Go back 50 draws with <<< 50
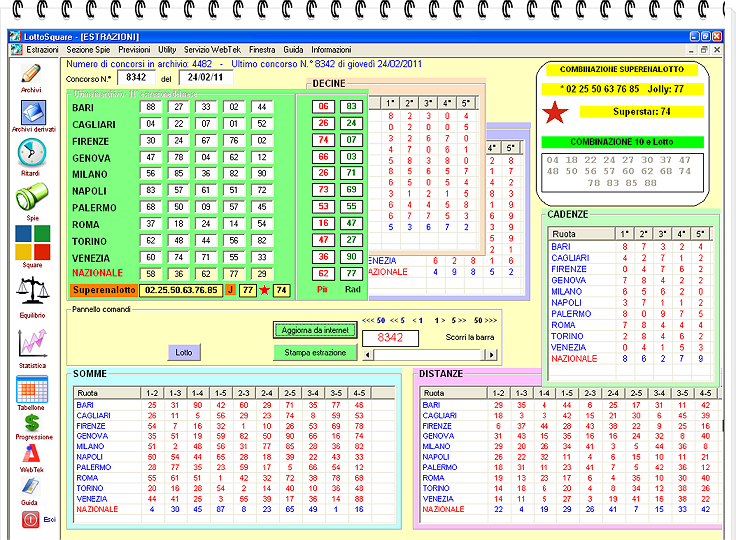This screenshot has height=540, width=736. 374,320
